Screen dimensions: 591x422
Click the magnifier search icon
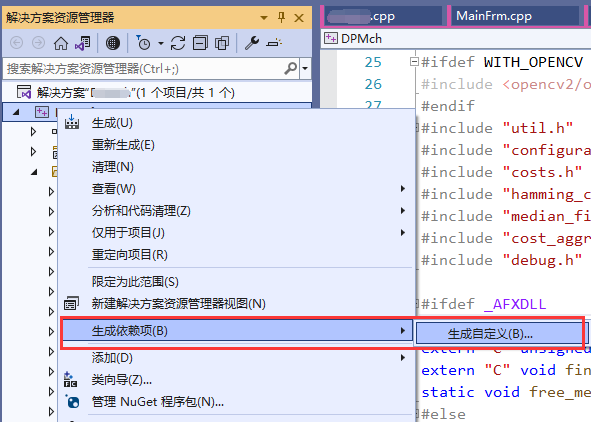pos(291,69)
